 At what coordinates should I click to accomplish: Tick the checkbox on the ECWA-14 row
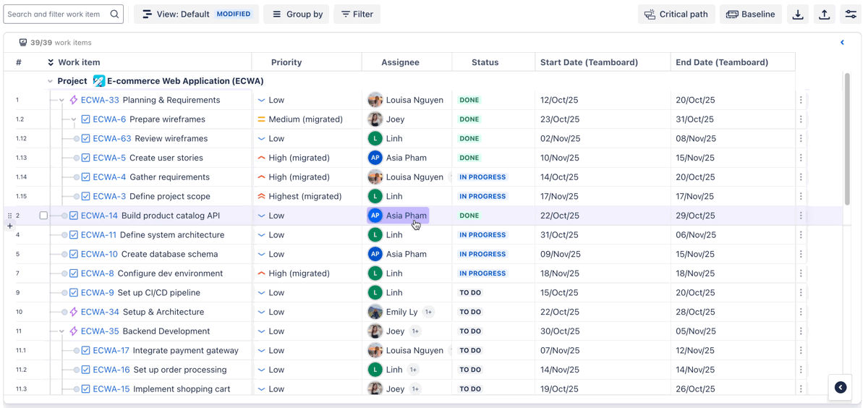43,216
